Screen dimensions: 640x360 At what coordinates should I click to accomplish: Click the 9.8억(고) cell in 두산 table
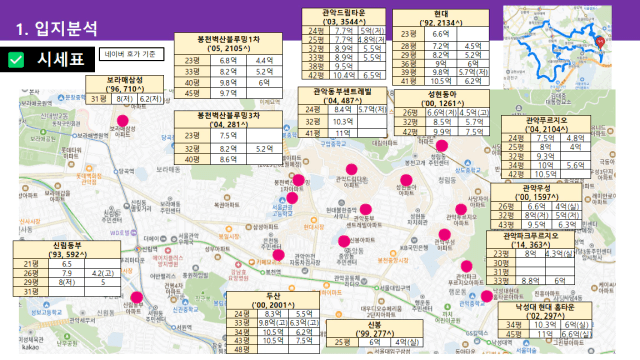273,323
